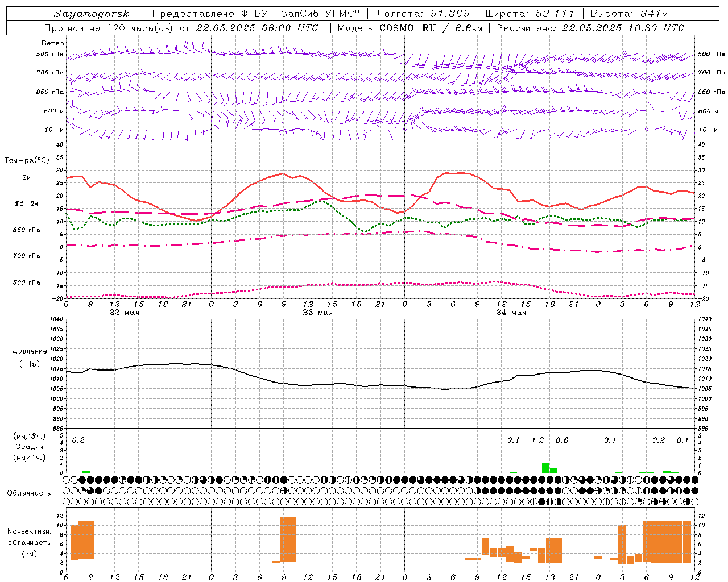Click the Модель COSMO-RU / 6.6км text
728x582 pixels.
pos(410,28)
